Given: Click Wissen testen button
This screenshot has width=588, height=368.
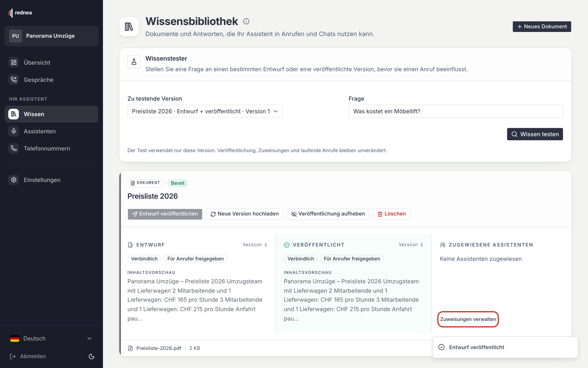Looking at the screenshot, I should coord(535,134).
